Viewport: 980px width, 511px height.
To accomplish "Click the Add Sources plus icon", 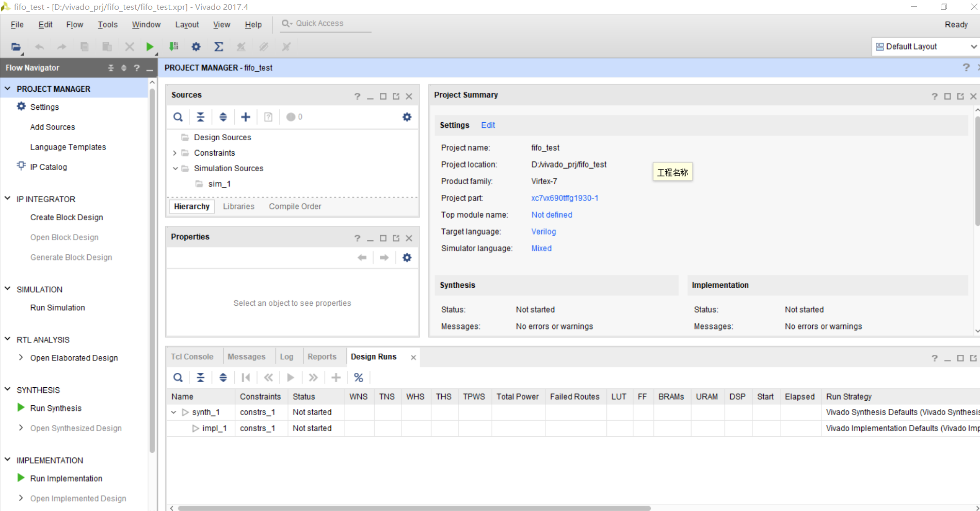I will tap(246, 117).
